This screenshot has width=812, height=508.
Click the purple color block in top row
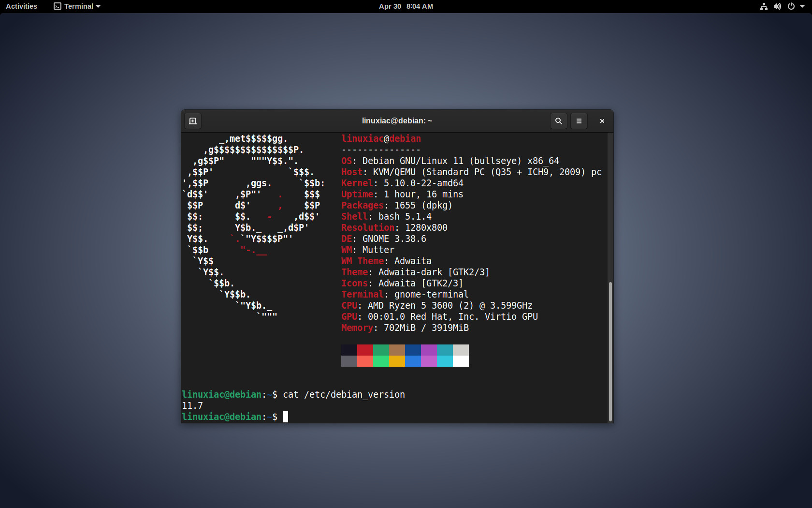coord(429,350)
